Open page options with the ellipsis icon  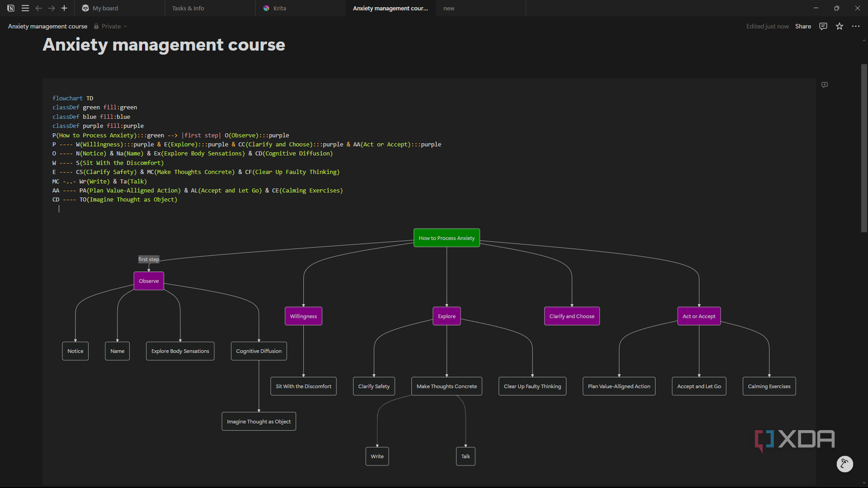856,26
